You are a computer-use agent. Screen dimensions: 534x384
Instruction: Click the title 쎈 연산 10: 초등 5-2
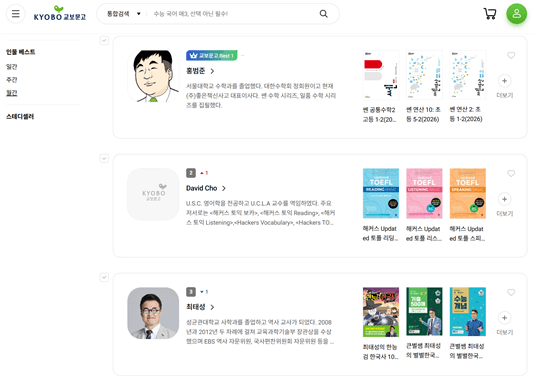[423, 114]
